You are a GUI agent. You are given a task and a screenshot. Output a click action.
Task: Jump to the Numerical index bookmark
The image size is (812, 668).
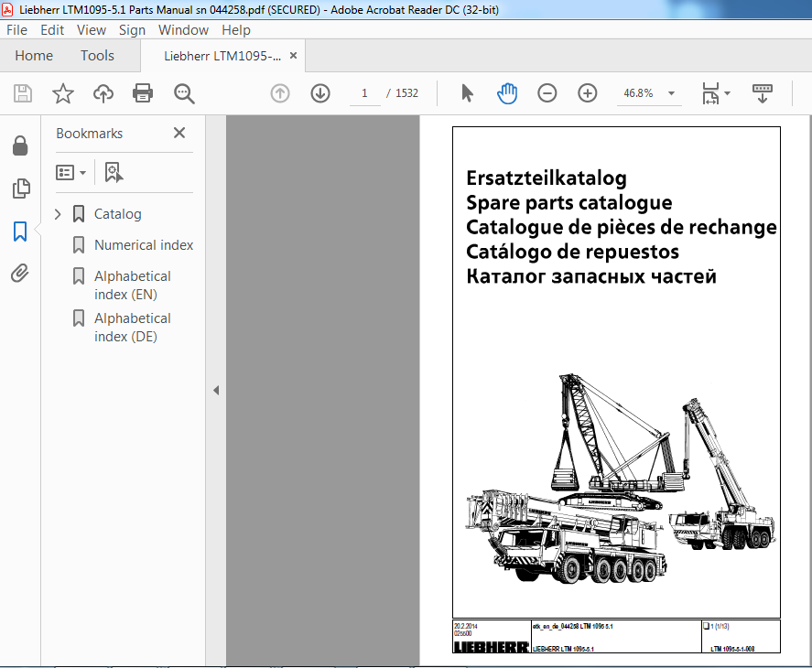tap(144, 245)
